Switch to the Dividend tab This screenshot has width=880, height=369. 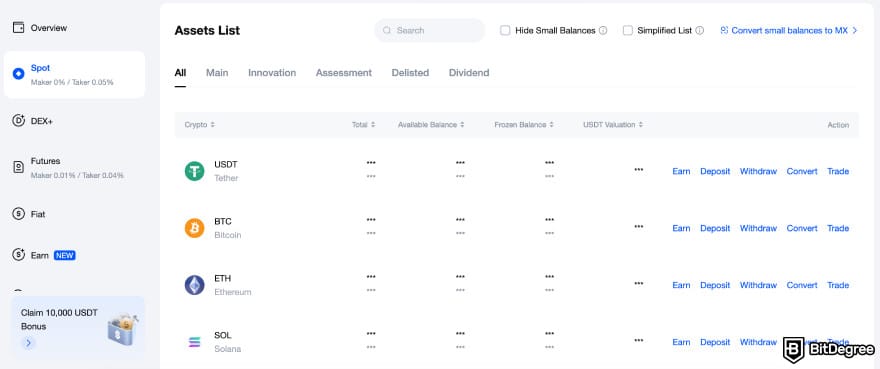[469, 72]
